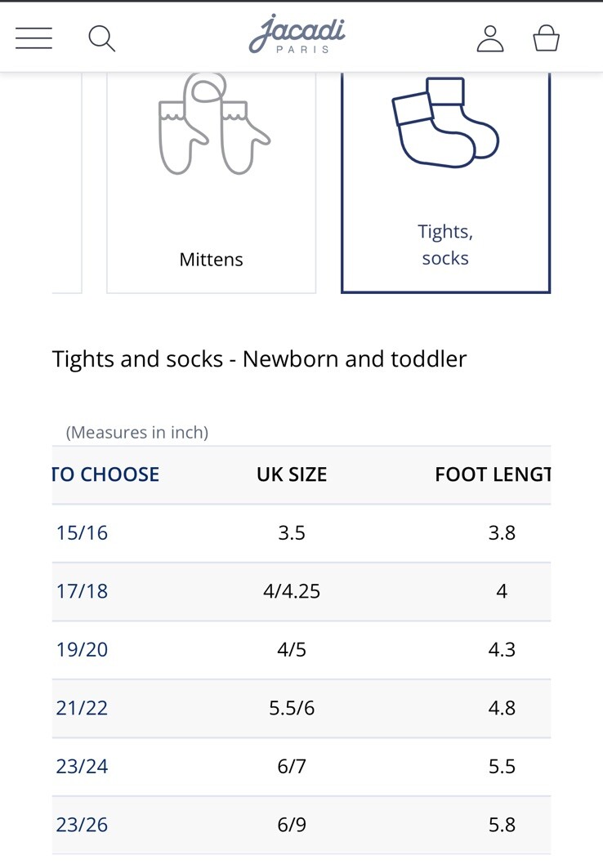This screenshot has height=868, width=603.
Task: Click the FOOT LENGTH column header
Action: pyautogui.click(x=493, y=474)
